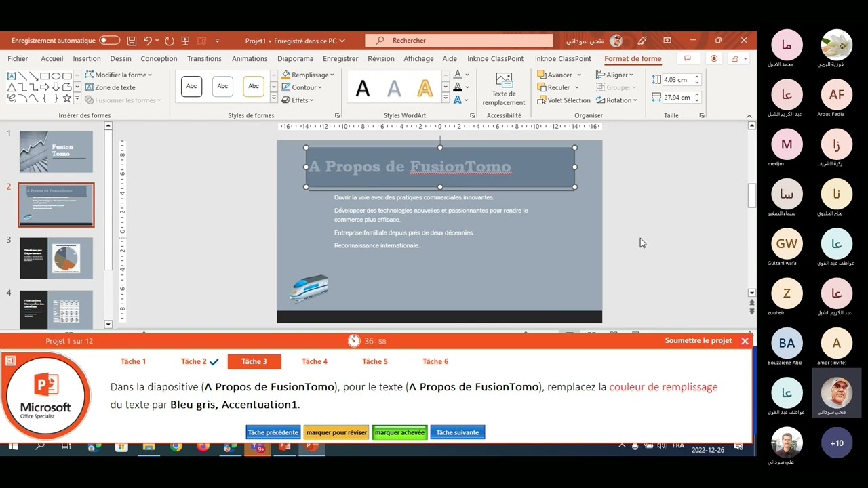Start slideshow from beginning icon in title bar
The image size is (868, 488).
click(x=185, y=41)
